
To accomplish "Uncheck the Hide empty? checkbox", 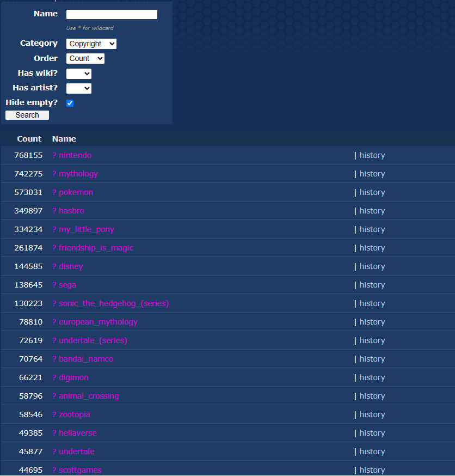I will tap(70, 103).
